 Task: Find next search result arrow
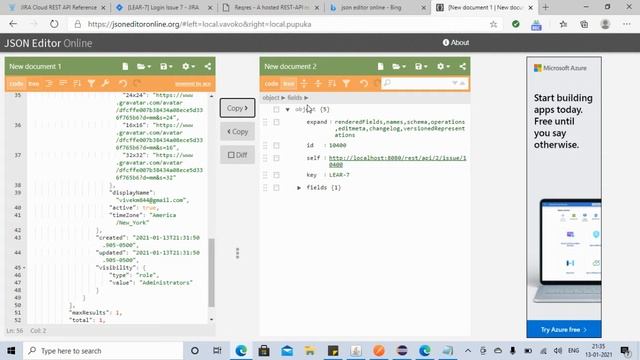[455, 83]
